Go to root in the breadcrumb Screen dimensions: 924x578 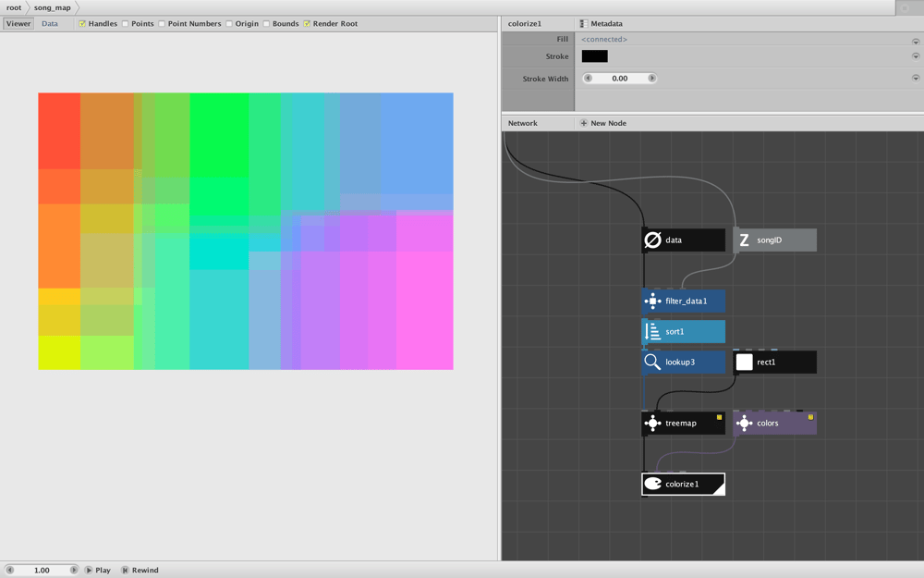[14, 7]
